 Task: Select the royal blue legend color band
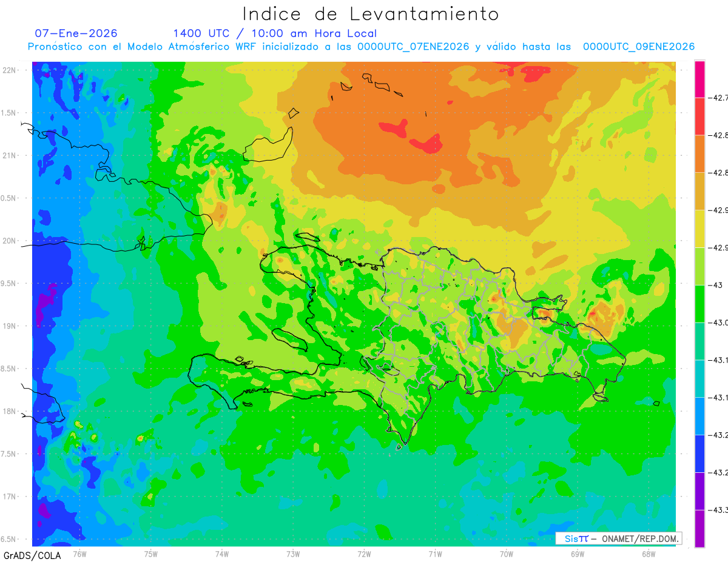tap(699, 453)
